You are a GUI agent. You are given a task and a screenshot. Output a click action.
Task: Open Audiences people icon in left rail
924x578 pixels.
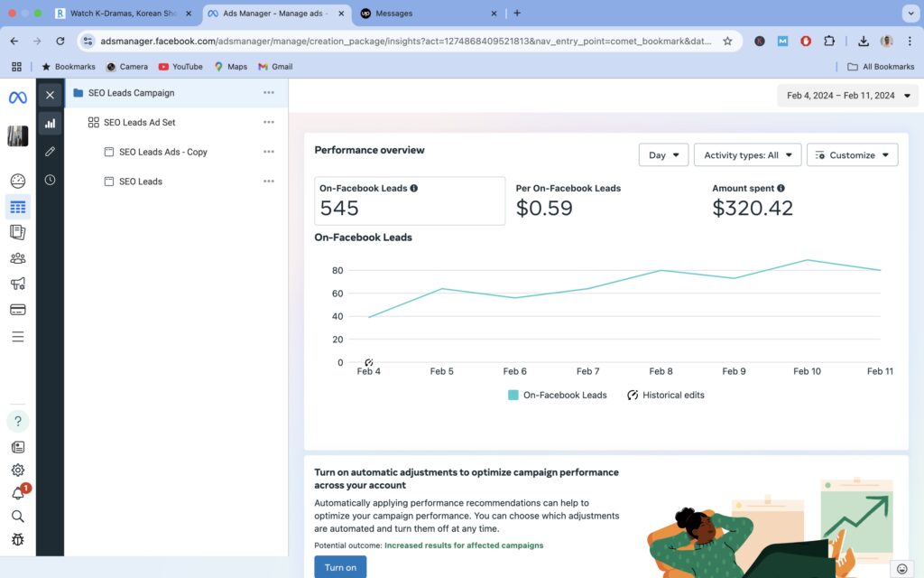click(18, 258)
